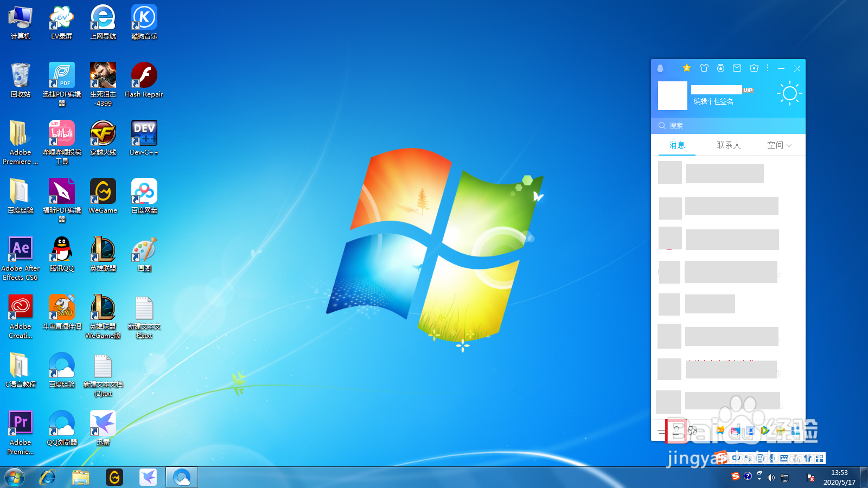Open the Windows Start button
The image size is (868, 488).
pyautogui.click(x=15, y=477)
